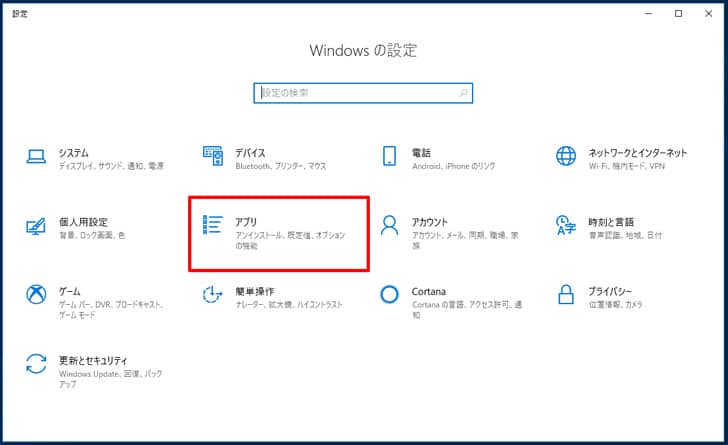Open the ゲーム Xbox icon
Image resolution: width=728 pixels, height=445 pixels.
pyautogui.click(x=36, y=294)
